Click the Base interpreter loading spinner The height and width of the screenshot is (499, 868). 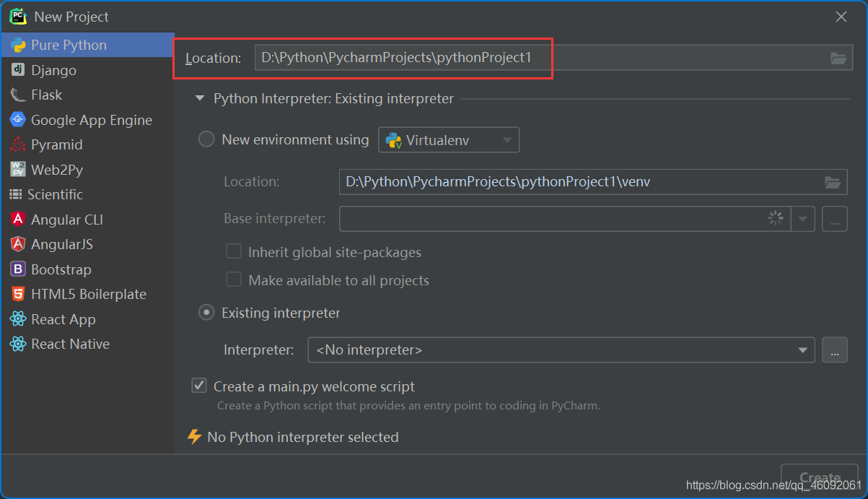pos(776,218)
